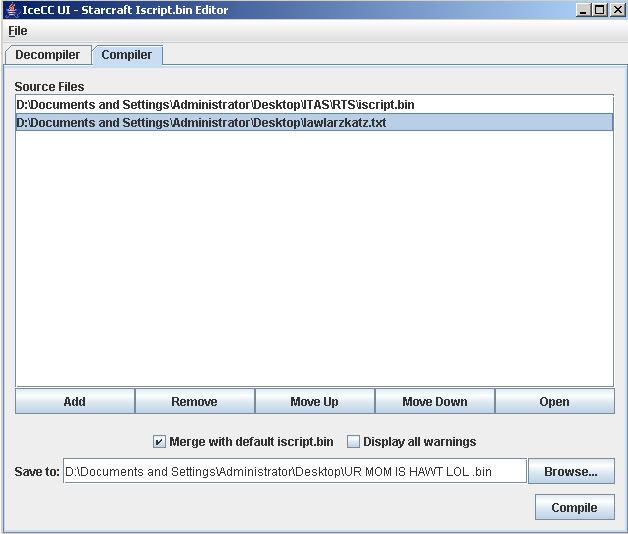Open the File menu
This screenshot has height=534, width=628.
(18, 31)
